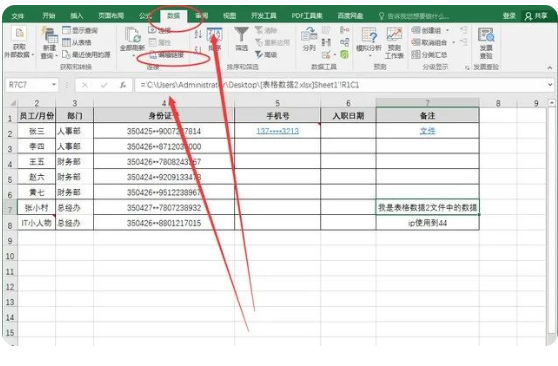Click the 分类汇总 subtotal icon
Screen dimensions: 558x366
click(430, 54)
